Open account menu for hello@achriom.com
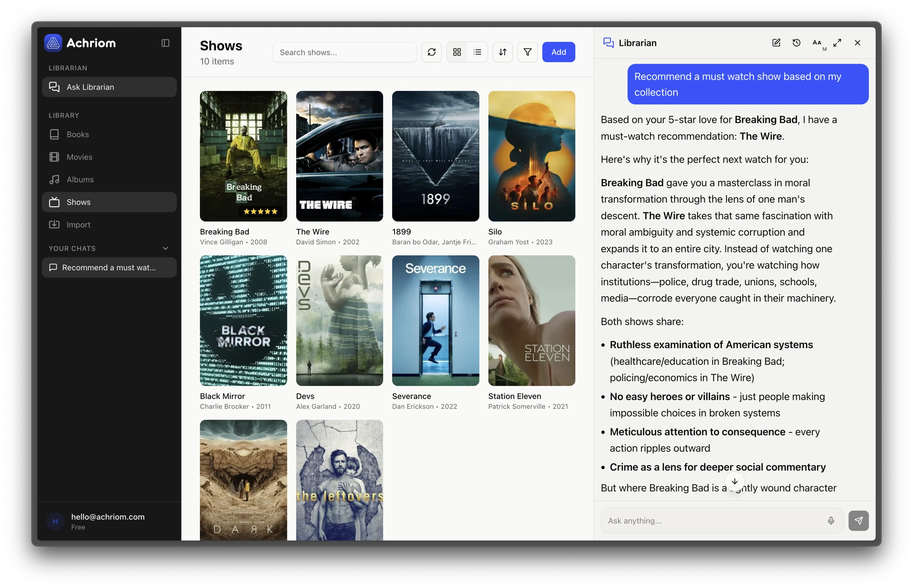913x588 pixels. (x=109, y=521)
